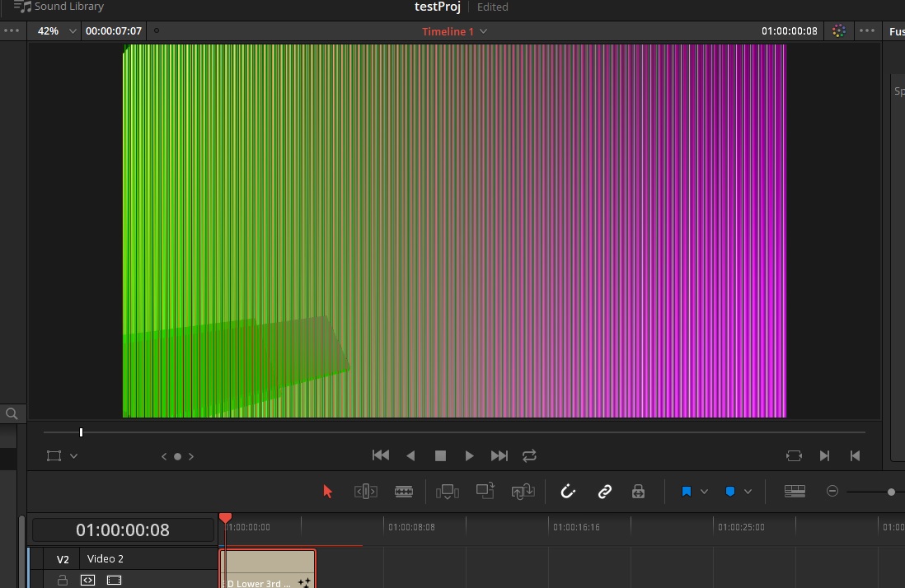Image resolution: width=905 pixels, height=588 pixels.
Task: Click the Mark Out button
Action: tap(856, 456)
